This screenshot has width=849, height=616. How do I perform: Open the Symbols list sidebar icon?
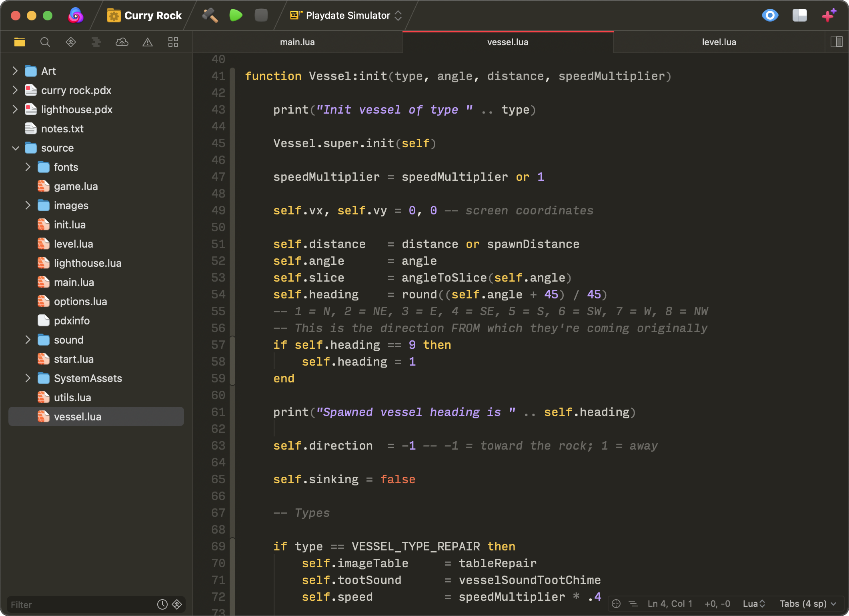(96, 42)
